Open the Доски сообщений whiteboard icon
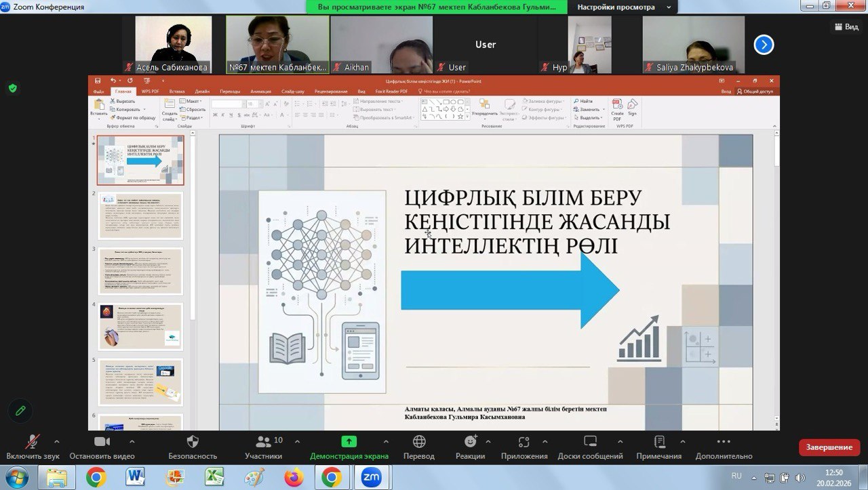Screen dimensions: 868x490 (590, 443)
